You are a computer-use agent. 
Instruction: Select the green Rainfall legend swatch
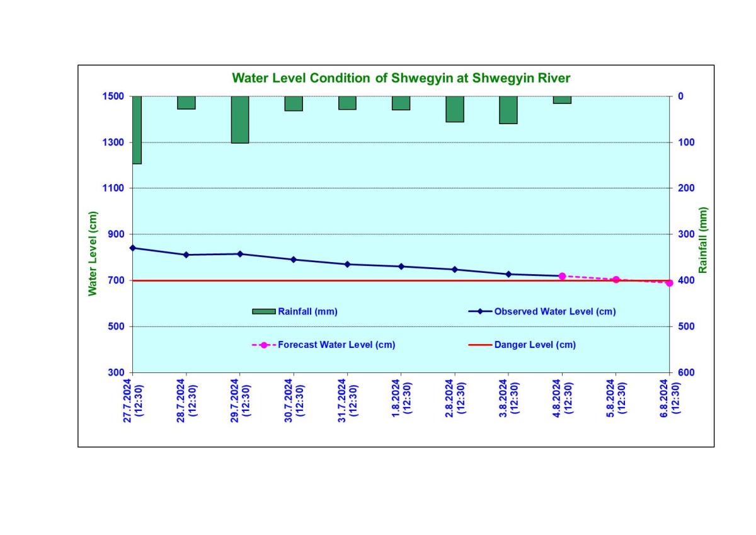(263, 311)
